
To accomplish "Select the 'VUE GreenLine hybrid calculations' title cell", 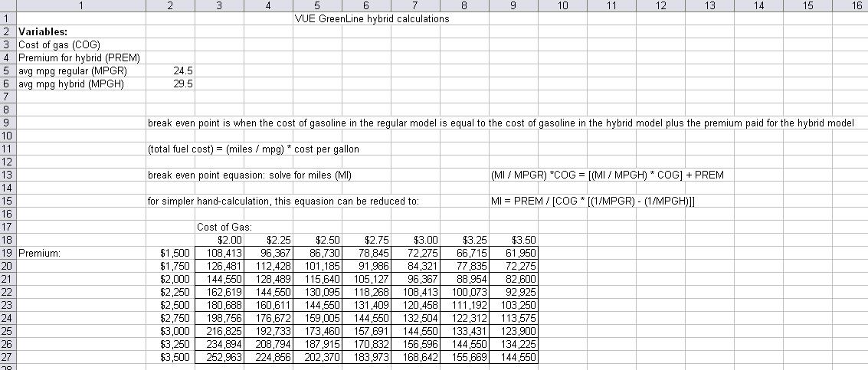I will [x=372, y=18].
